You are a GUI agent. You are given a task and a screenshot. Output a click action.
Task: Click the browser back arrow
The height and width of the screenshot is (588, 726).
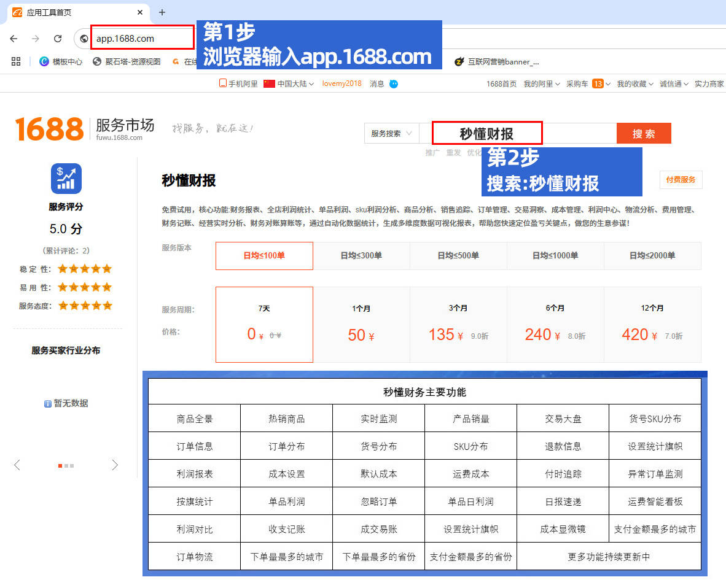click(x=14, y=39)
